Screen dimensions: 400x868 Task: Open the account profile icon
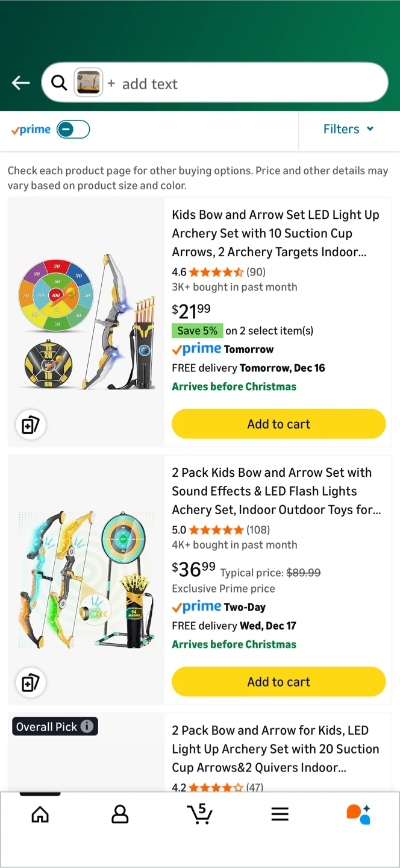point(120,814)
